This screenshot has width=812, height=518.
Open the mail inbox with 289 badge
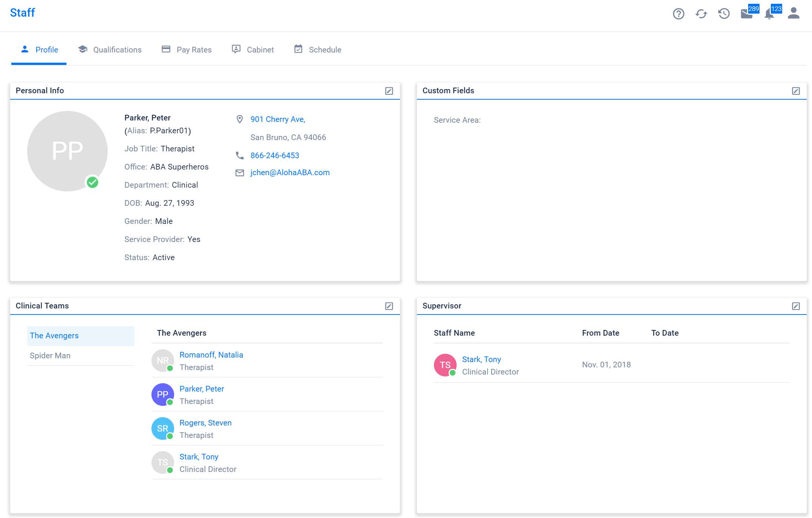747,14
